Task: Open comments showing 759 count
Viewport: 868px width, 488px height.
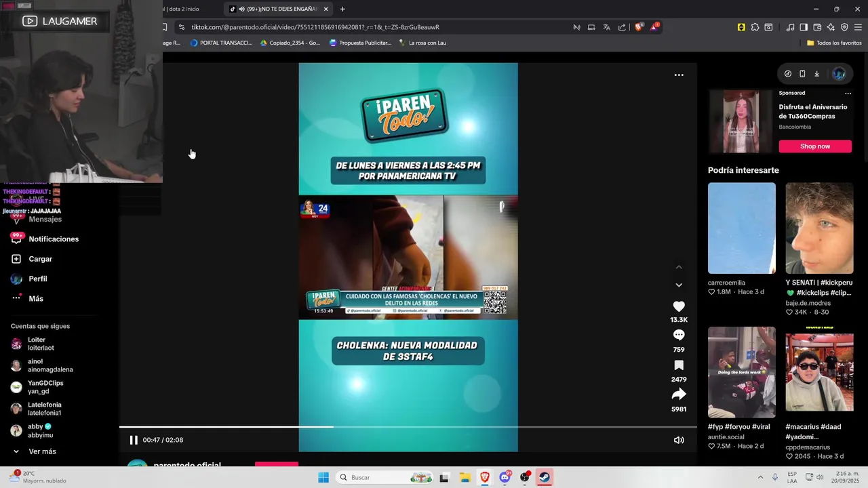Action: click(x=679, y=335)
